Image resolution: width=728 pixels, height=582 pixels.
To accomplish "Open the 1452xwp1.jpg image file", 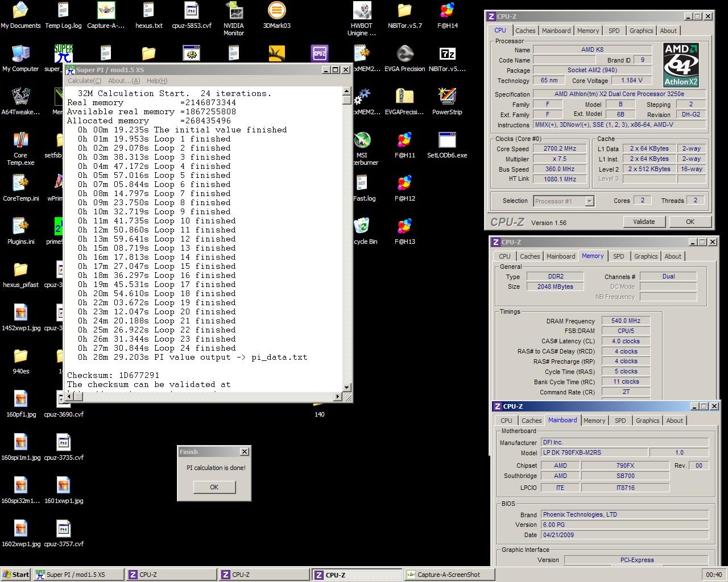I will tap(20, 318).
